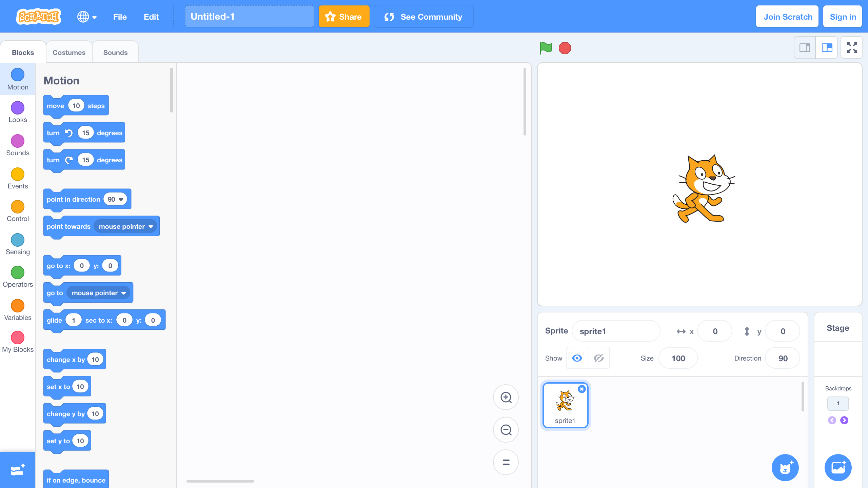The image size is (868, 488).
Task: Reset workspace zoom with equals icon
Action: pos(506,462)
